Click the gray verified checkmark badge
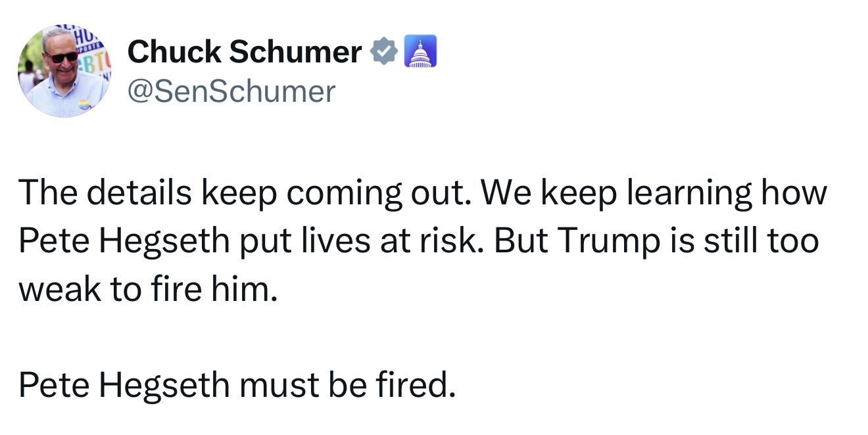Viewport: 868px width, 435px height. coord(385,52)
